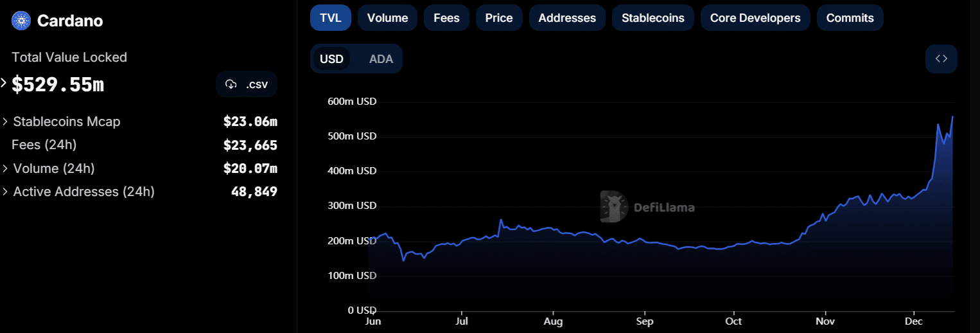The image size is (980, 333).
Task: Set chart denomination to USD
Action: pos(332,59)
